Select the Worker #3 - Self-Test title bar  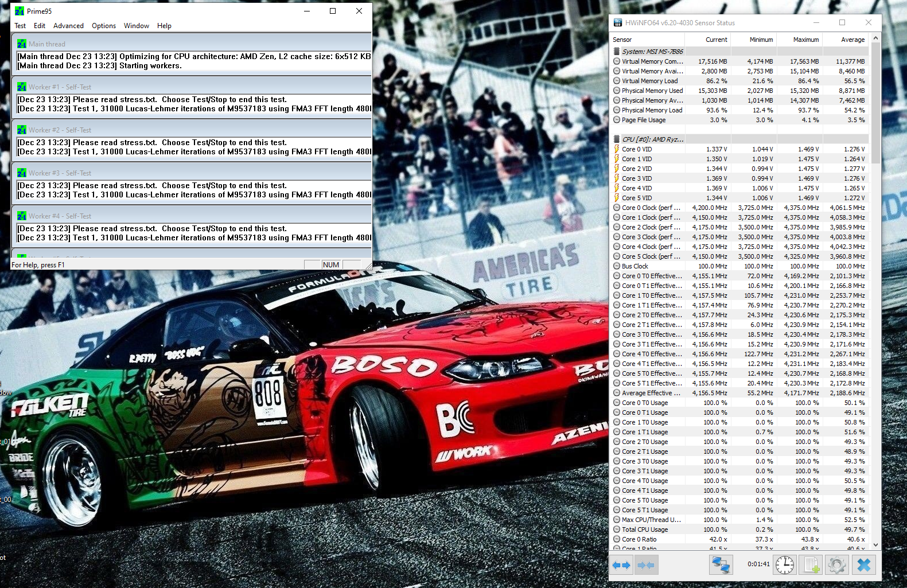(192, 173)
